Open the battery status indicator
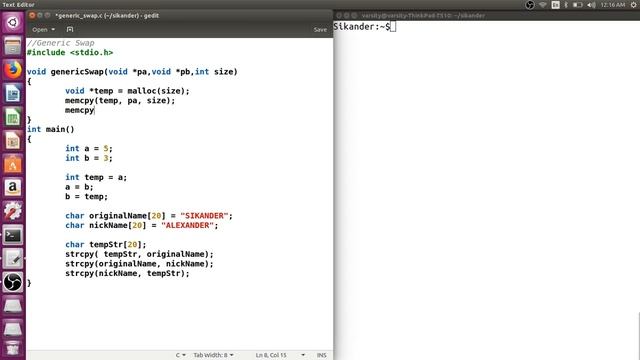640x360 pixels. pyautogui.click(x=578, y=4)
